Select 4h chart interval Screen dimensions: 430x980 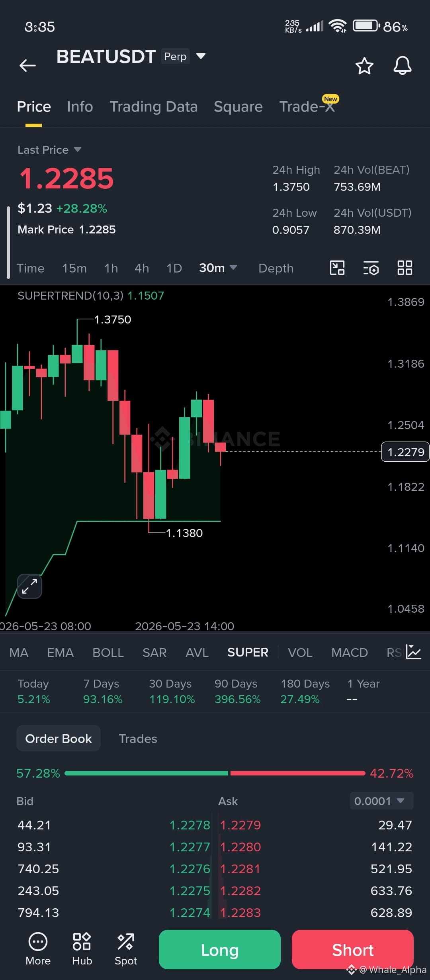point(142,268)
